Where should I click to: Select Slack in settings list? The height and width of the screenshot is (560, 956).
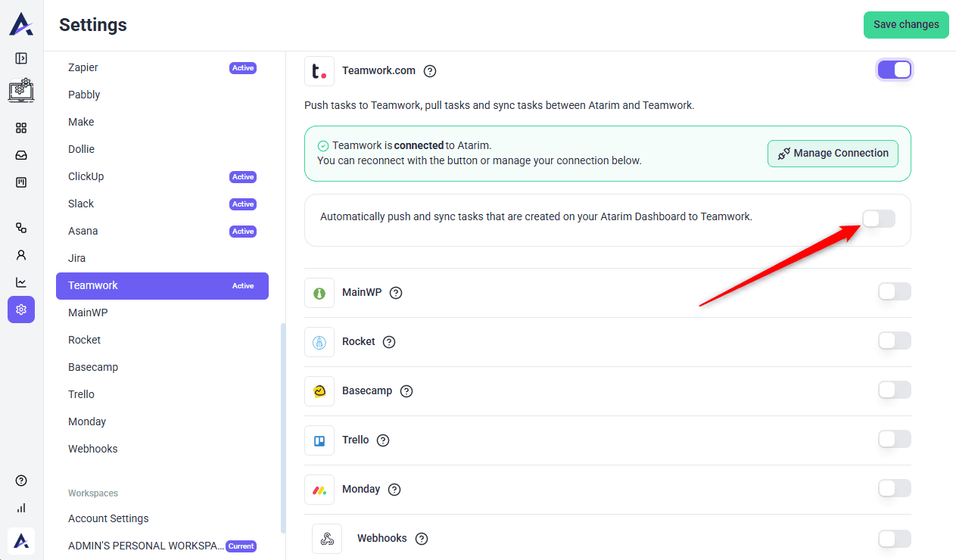pos(162,204)
